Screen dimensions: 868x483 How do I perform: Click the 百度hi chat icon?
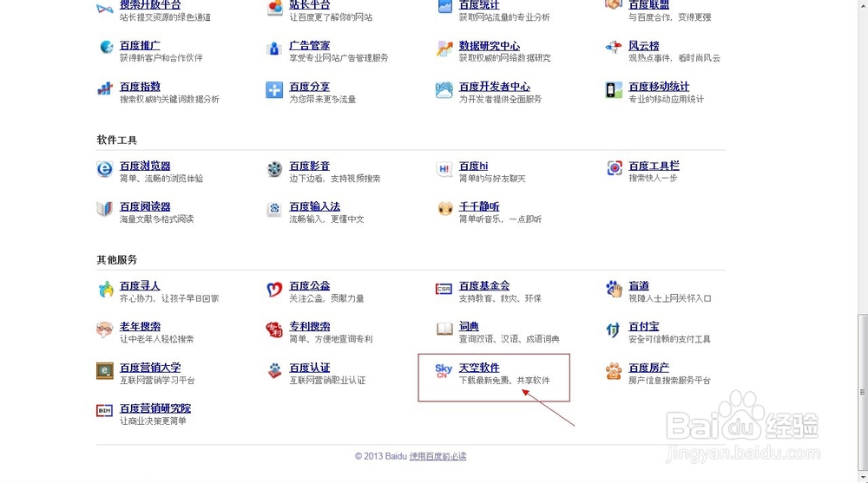(444, 169)
